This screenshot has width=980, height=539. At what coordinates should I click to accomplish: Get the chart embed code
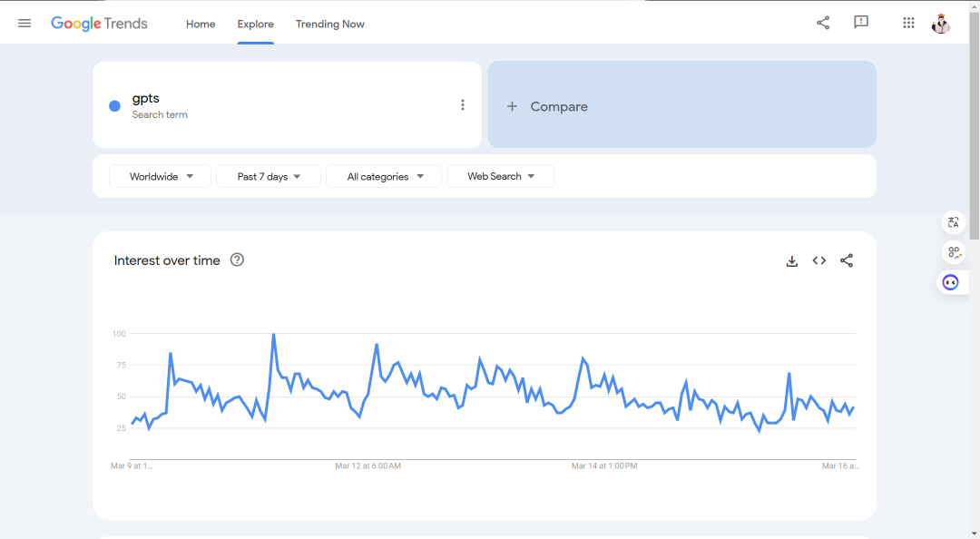819,260
